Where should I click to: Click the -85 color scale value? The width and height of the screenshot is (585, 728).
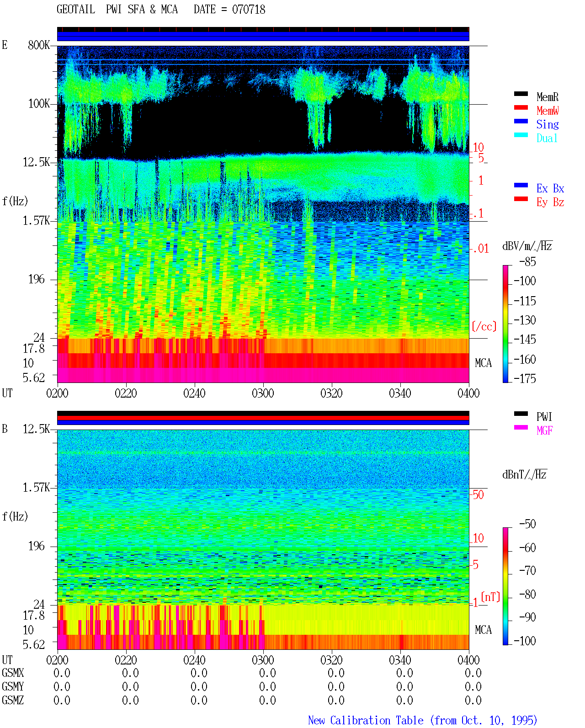[527, 262]
